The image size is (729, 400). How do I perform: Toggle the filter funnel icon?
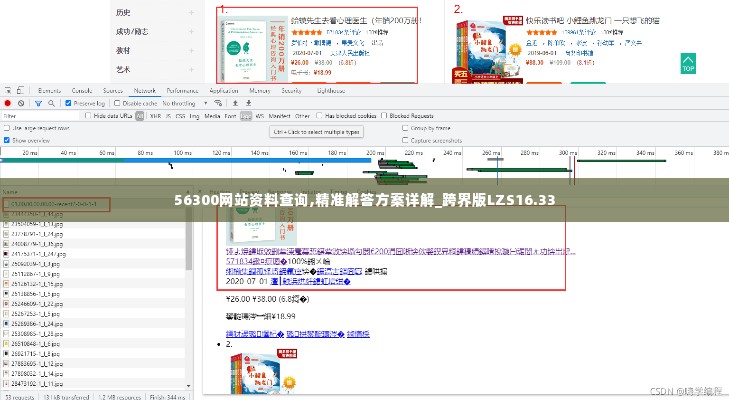click(38, 103)
